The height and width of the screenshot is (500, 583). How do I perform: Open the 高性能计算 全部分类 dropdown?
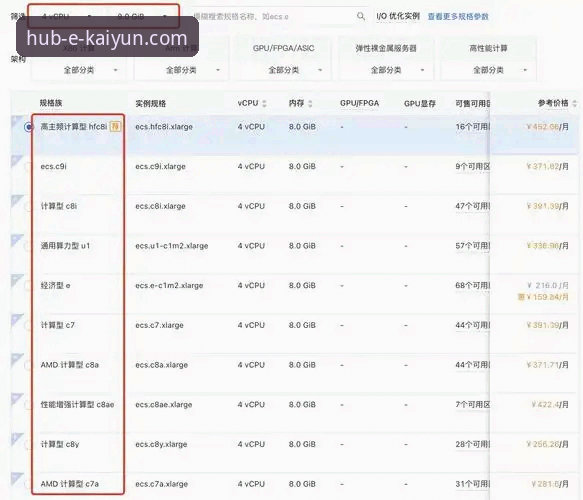489,70
